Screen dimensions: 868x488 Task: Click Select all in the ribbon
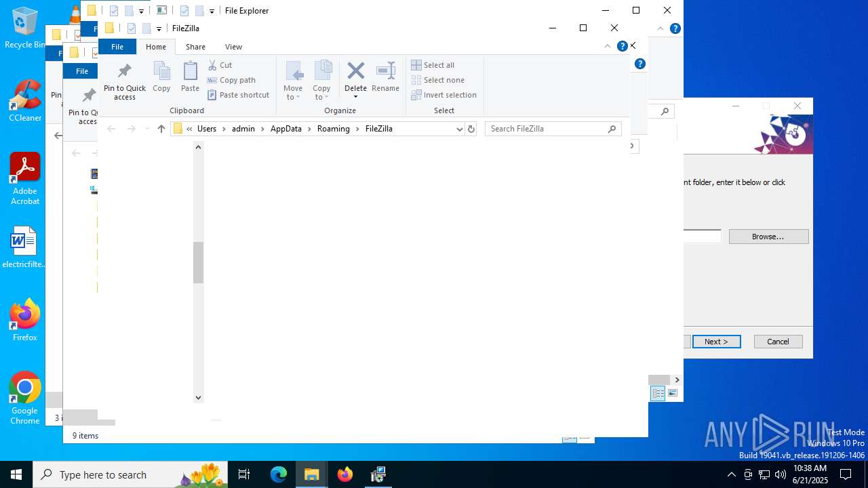click(x=433, y=65)
